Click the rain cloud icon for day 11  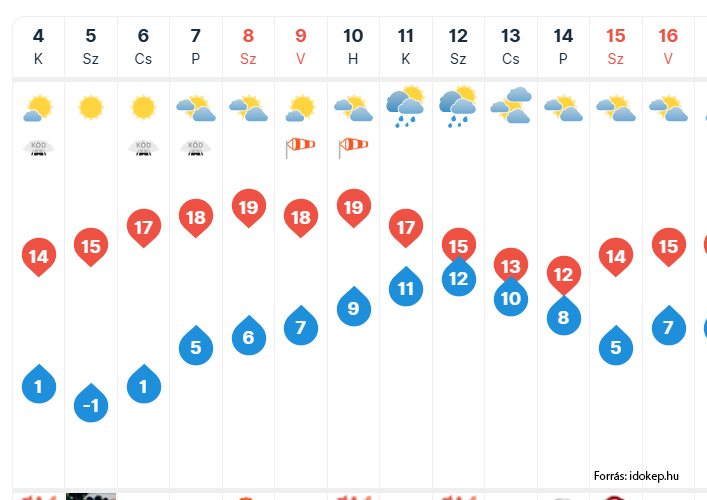point(405,106)
